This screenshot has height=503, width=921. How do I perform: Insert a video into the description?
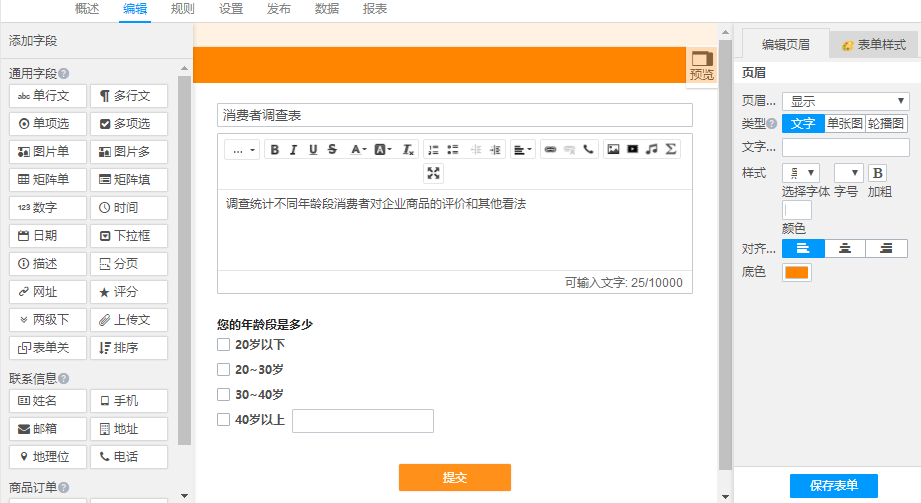633,149
